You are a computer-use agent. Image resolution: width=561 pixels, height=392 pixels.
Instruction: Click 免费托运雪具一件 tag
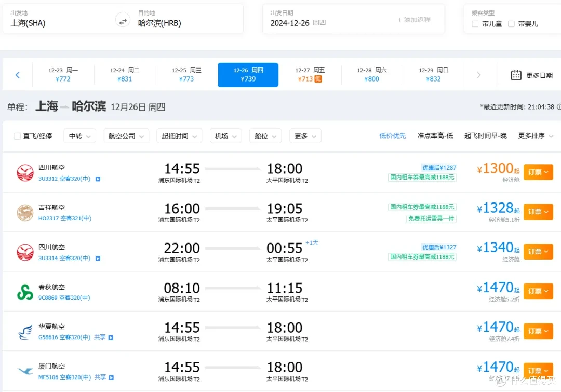(x=431, y=219)
